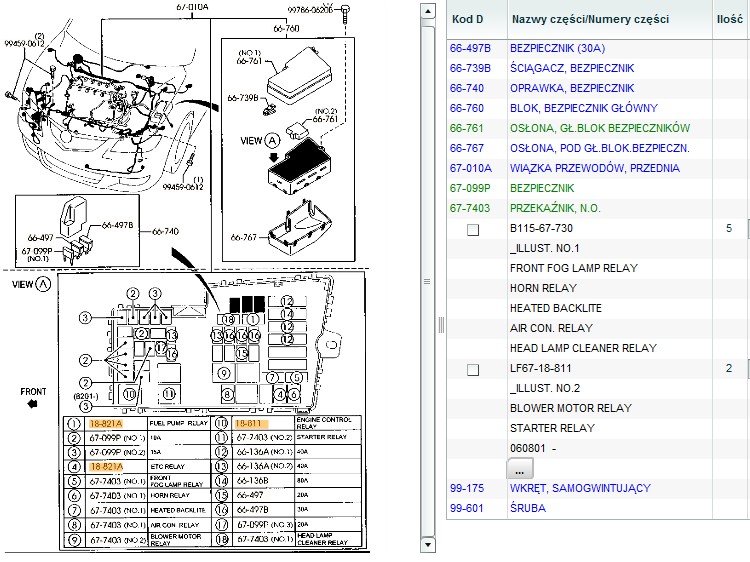750x562 pixels.
Task: Open the '...' more details button
Action: coord(520,468)
